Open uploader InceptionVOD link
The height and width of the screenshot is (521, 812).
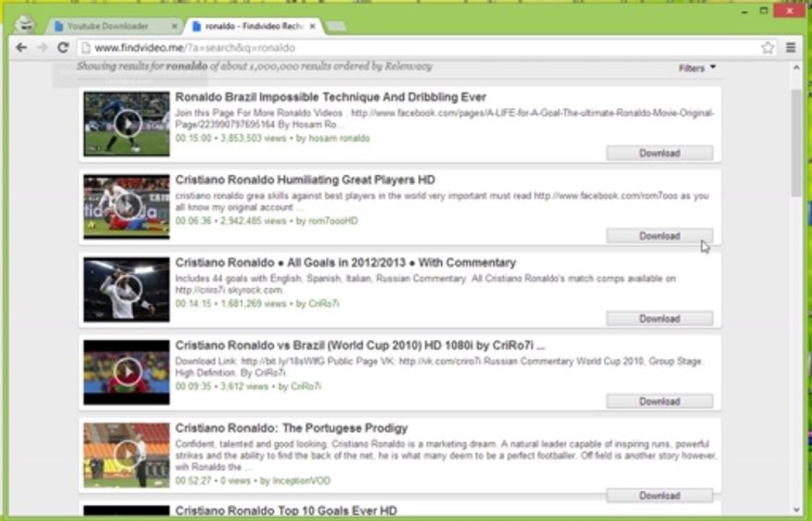click(x=302, y=481)
